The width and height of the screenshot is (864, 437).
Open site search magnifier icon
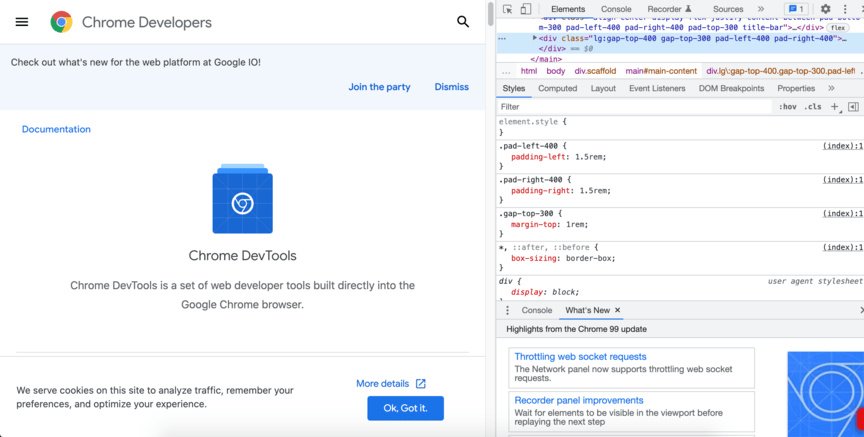click(463, 22)
